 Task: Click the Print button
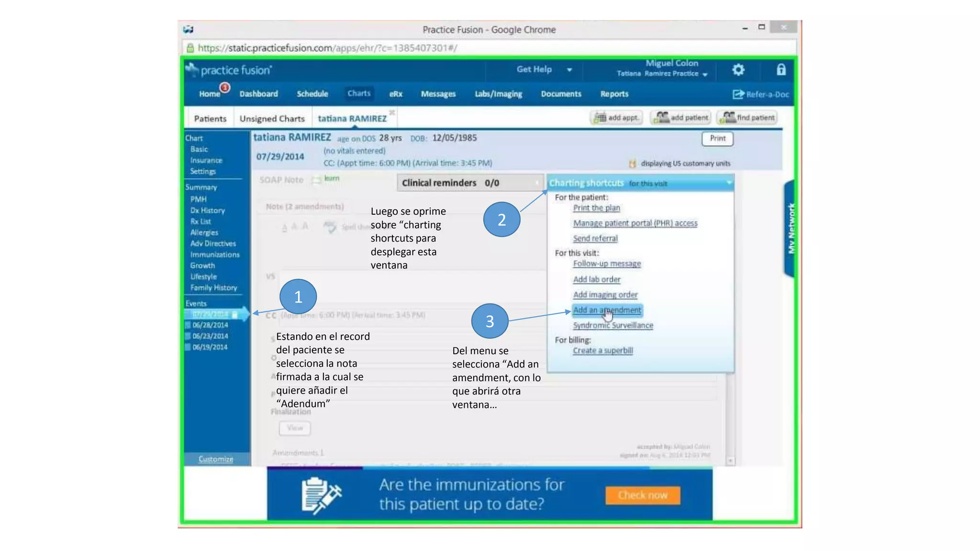coord(717,138)
